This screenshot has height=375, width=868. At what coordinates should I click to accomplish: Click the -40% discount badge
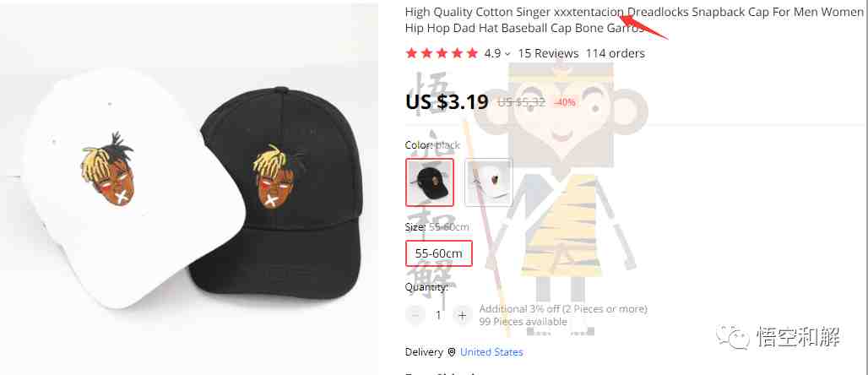[564, 102]
